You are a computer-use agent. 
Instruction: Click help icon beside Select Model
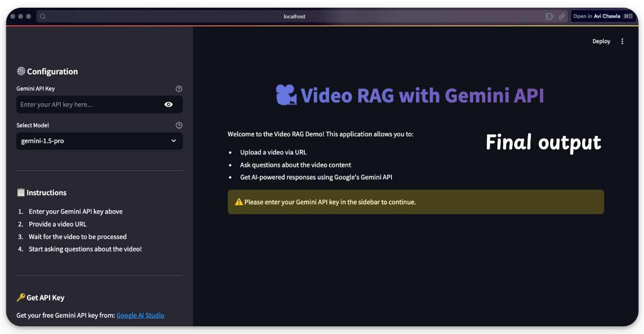pos(179,125)
